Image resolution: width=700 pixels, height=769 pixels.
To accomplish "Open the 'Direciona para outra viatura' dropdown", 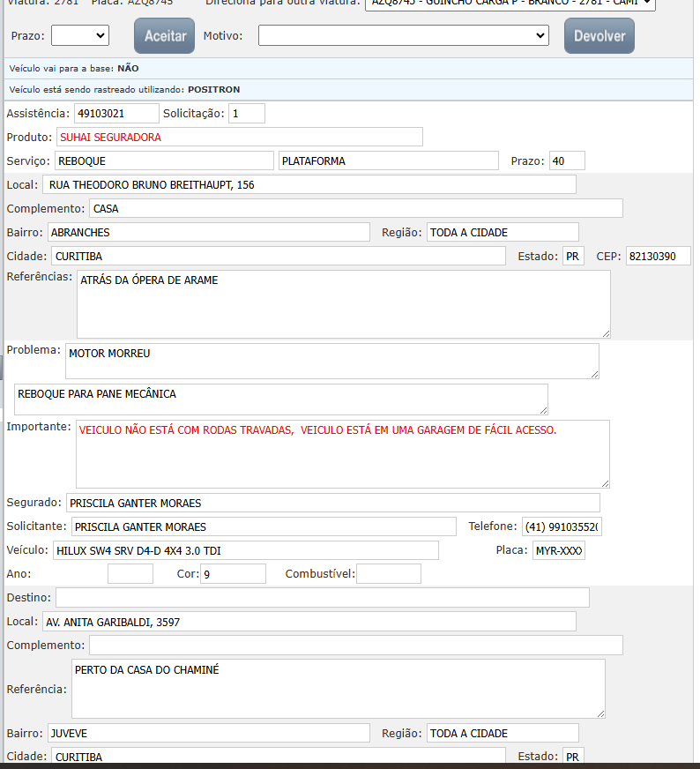I will 510,4.
